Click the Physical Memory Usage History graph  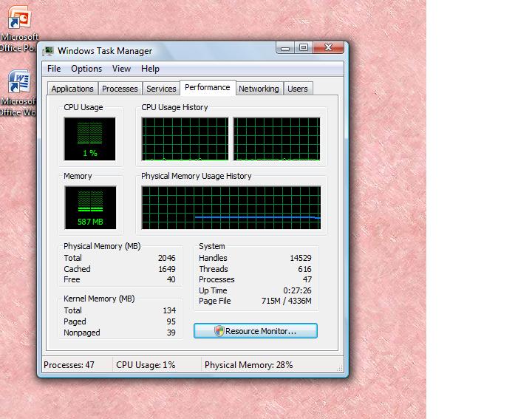point(231,208)
